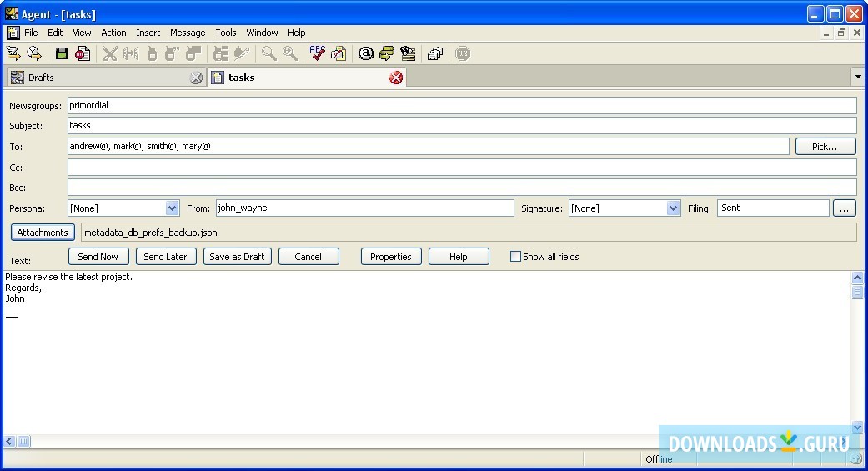868x471 pixels.
Task: Click the red stop document toolbar icon
Action: pos(83,53)
